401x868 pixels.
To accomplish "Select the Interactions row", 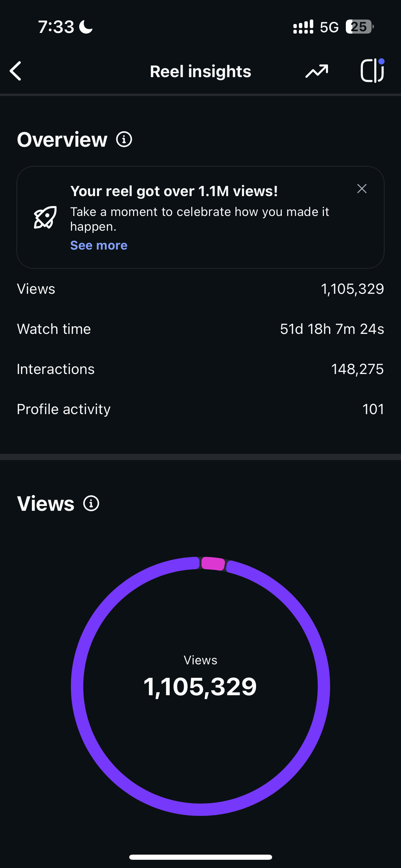I will point(200,369).
